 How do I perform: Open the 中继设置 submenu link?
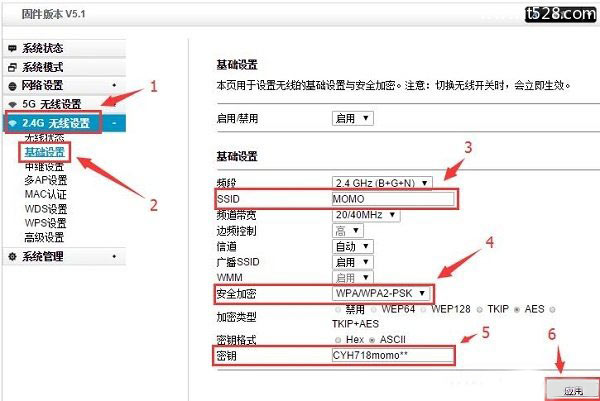44,167
